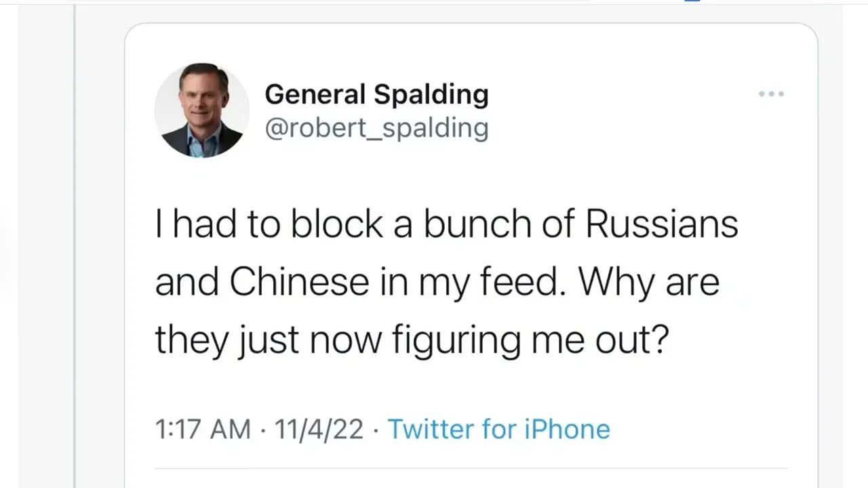Click the 1:17 AM timestamp
The height and width of the screenshot is (488, 868).
[203, 429]
